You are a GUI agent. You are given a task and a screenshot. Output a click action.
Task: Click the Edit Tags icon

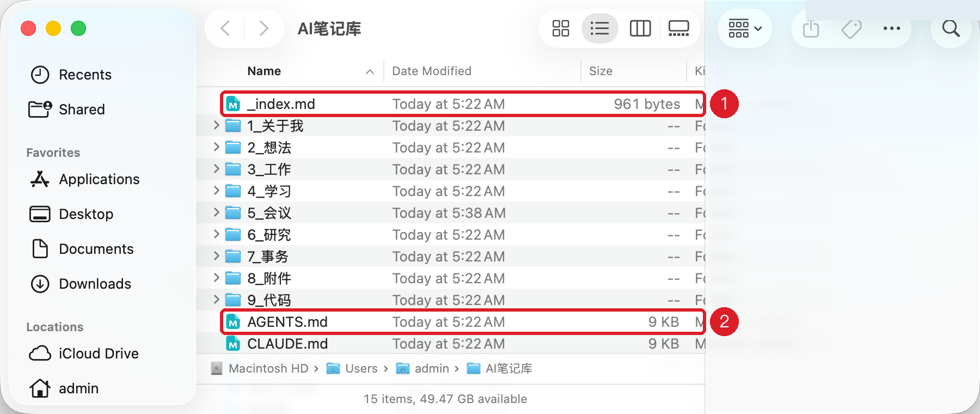(852, 28)
